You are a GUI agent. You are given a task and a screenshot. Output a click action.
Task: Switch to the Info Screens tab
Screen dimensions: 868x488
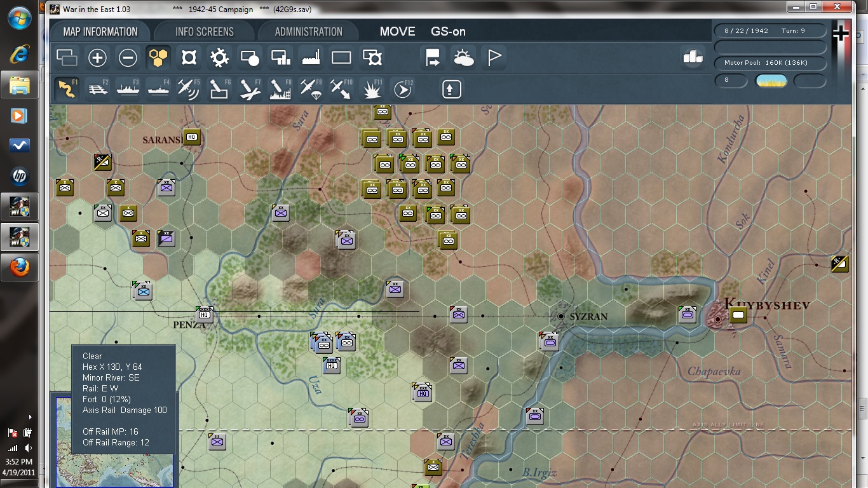(x=205, y=31)
